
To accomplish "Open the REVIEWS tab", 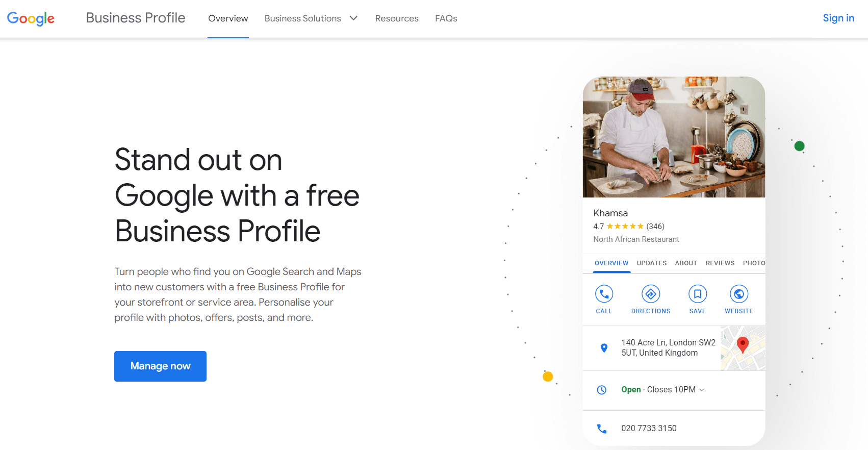I will coord(720,263).
